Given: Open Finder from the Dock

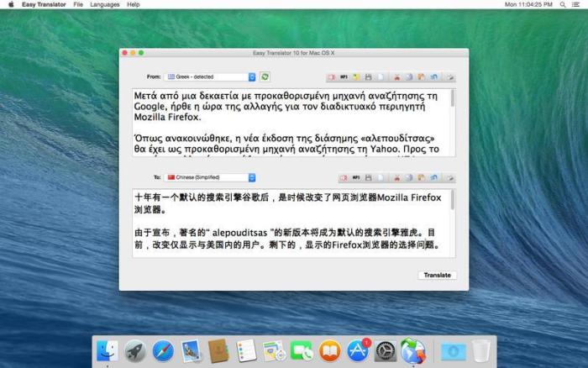Looking at the screenshot, I should click(108, 351).
